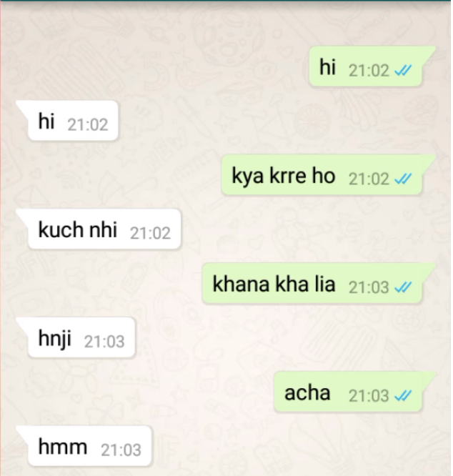Click the 21:02 timestamp on sent 'hi'

(369, 71)
